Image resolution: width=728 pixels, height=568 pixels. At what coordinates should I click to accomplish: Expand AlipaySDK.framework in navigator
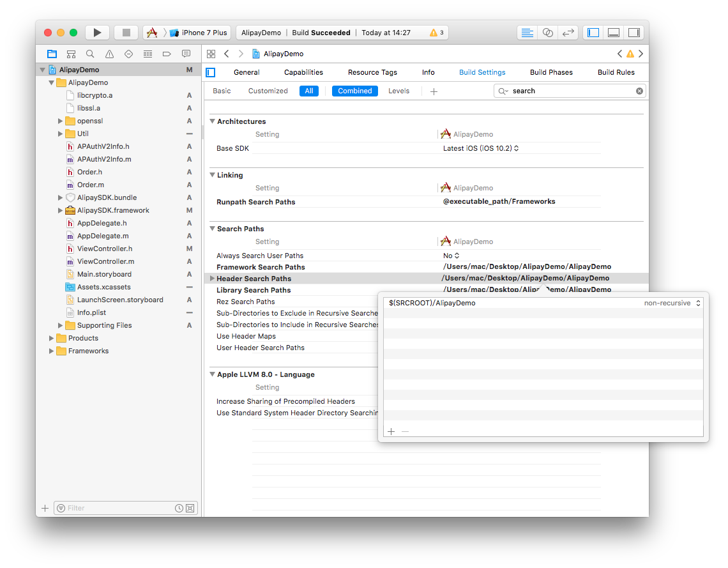(61, 210)
